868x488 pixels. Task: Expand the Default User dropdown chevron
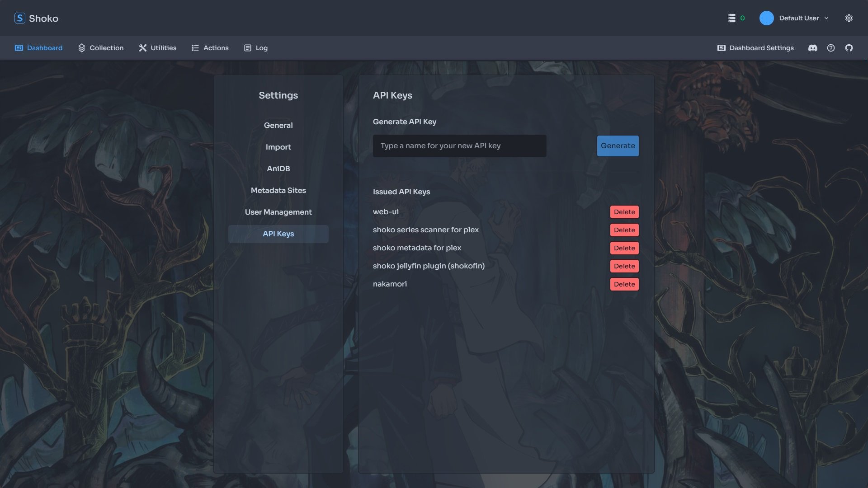(826, 18)
